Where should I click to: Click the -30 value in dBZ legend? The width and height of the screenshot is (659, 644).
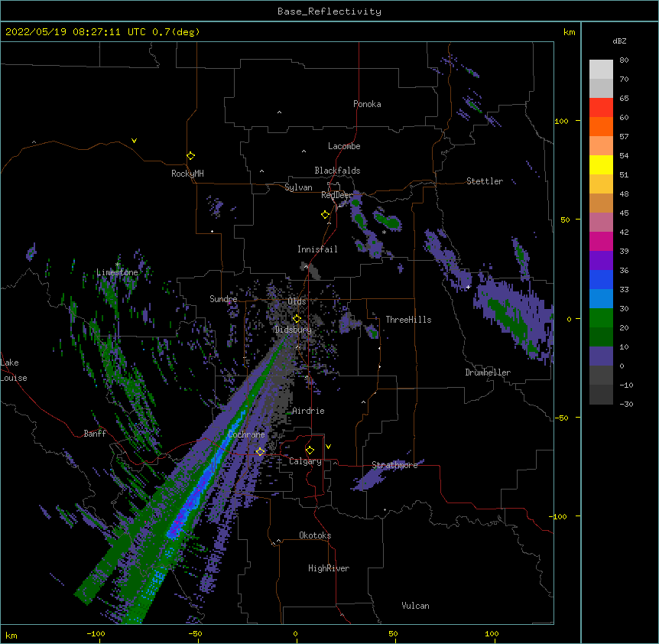[x=626, y=405]
